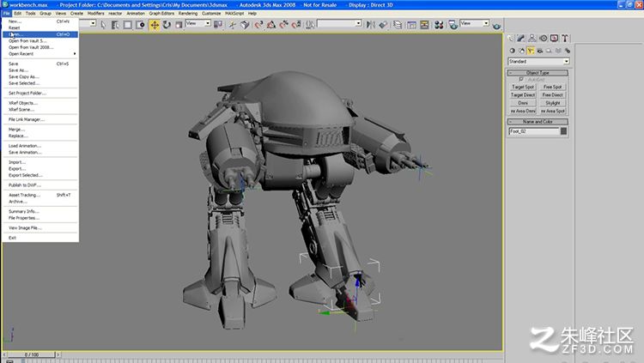This screenshot has width=644, height=363.
Task: Toggle Window/Crossing selection mode
Action: point(140,25)
